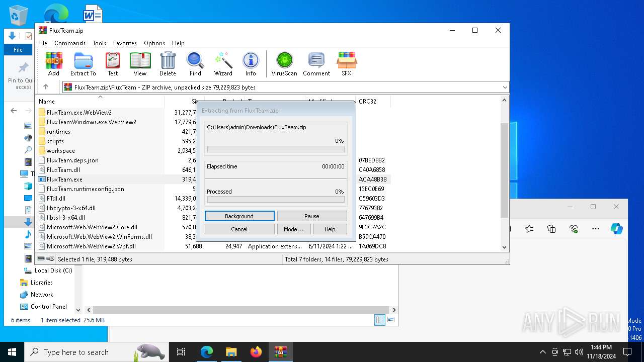Click the View toolbar icon
Viewport: 644px width, 362px height.
[140, 64]
